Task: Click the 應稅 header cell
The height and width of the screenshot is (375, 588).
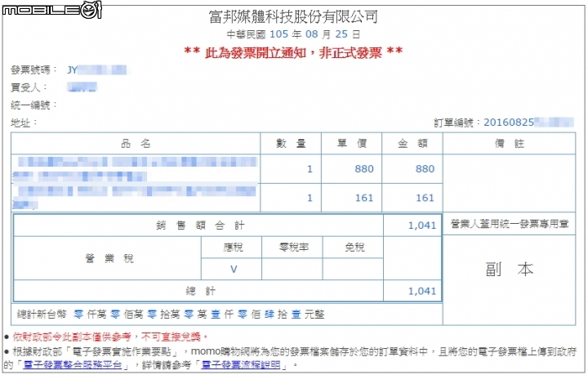Action: [233, 248]
